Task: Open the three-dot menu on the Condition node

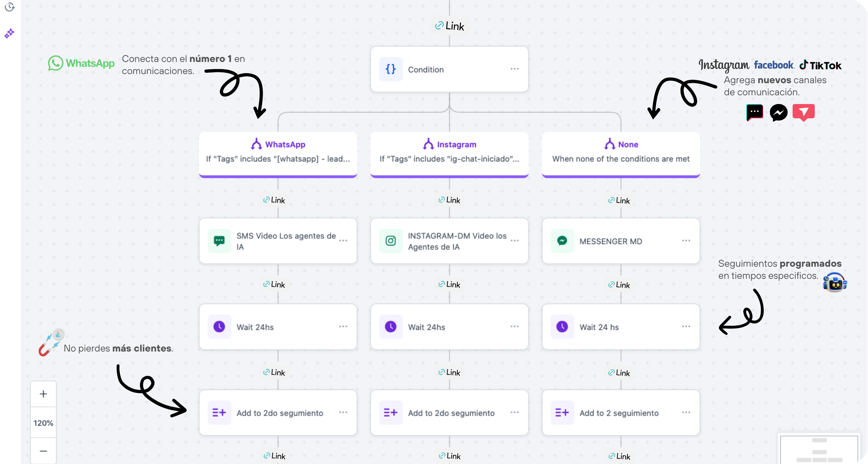Action: [x=514, y=69]
